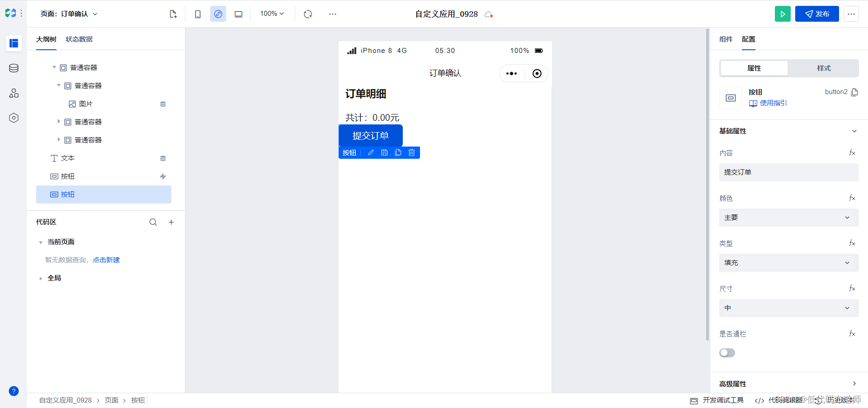Image resolution: width=868 pixels, height=408 pixels.
Task: Switch to the 组件 tab
Action: [x=726, y=39]
